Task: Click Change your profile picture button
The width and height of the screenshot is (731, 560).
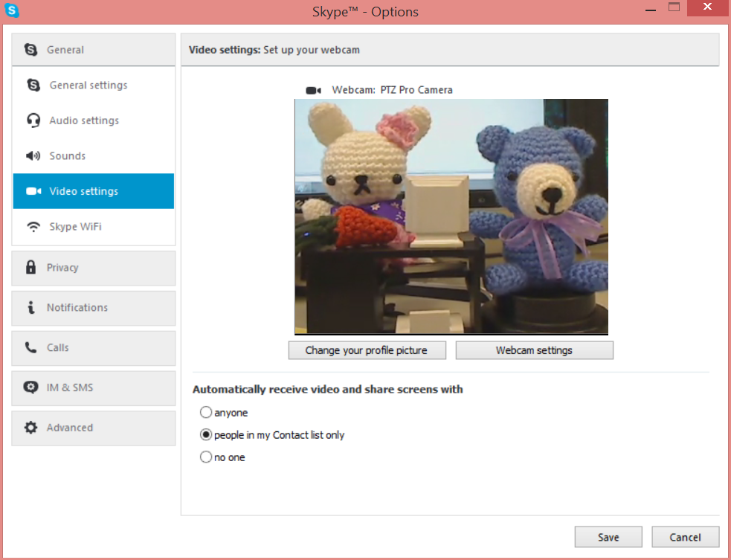Action: (367, 350)
